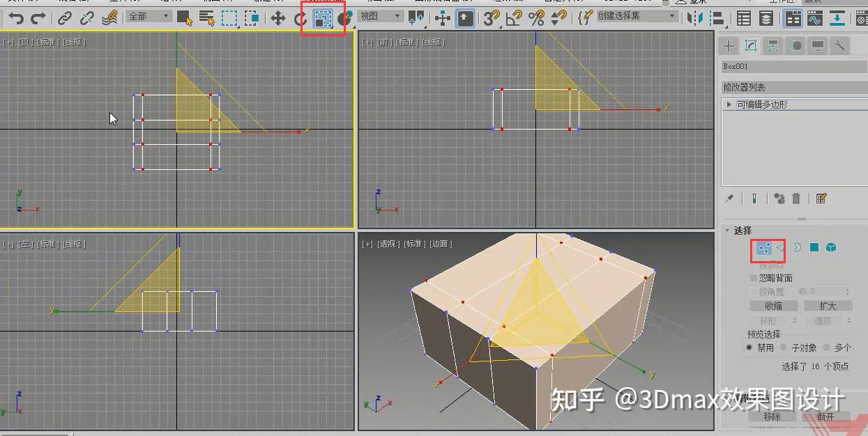Activate the Unlink Selection tool
This screenshot has width=868, height=436.
pos(87,17)
